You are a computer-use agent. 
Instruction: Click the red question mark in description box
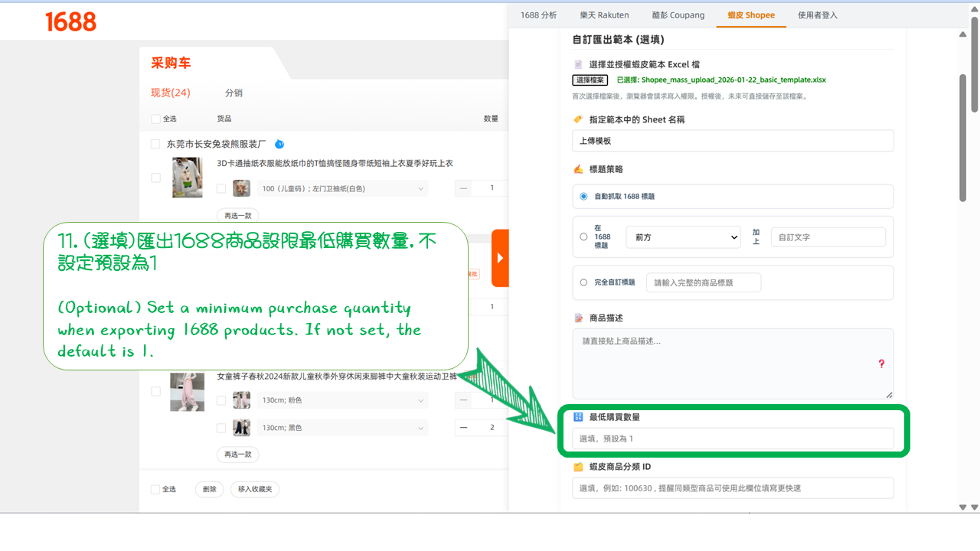coord(881,365)
